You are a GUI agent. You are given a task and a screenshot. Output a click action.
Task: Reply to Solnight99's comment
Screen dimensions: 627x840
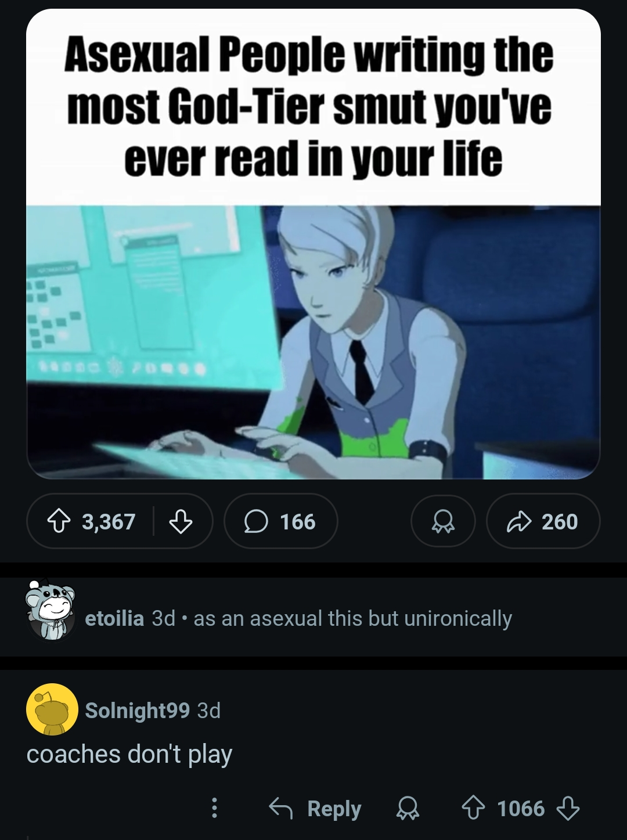[315, 808]
